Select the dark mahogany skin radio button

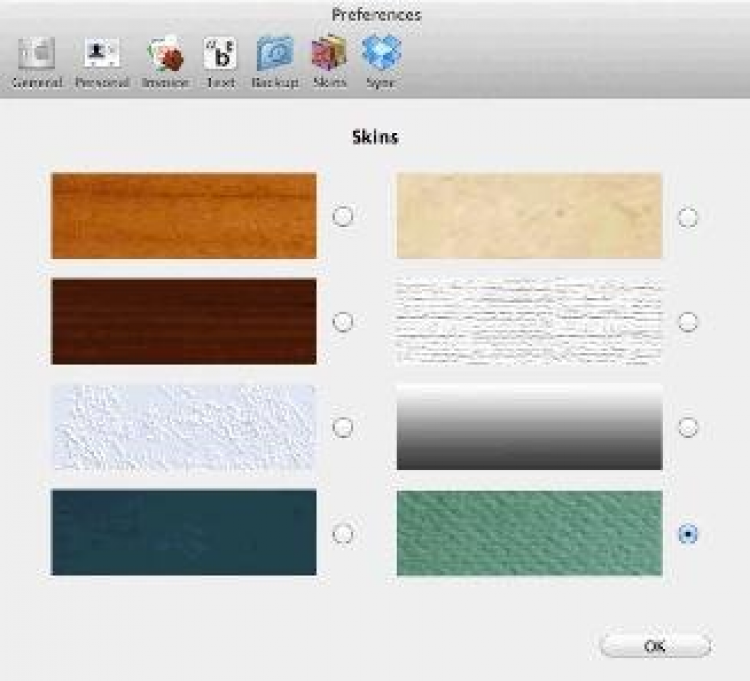342,322
